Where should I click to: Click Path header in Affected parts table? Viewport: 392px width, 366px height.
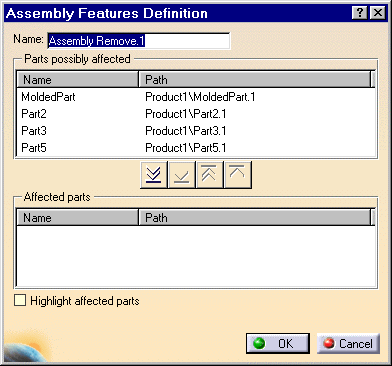coord(255,218)
